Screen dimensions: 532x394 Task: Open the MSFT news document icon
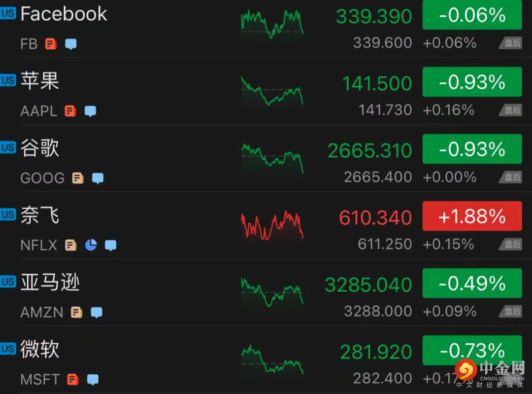(x=73, y=379)
